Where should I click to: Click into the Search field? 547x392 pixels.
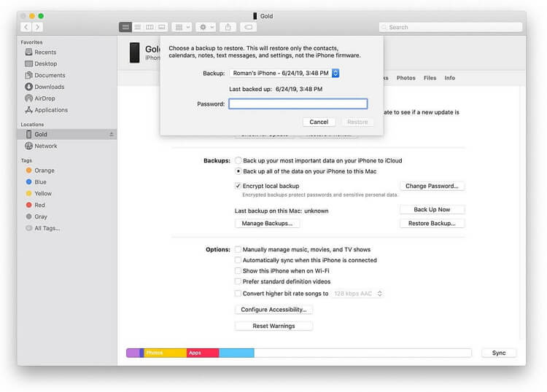tap(451, 27)
